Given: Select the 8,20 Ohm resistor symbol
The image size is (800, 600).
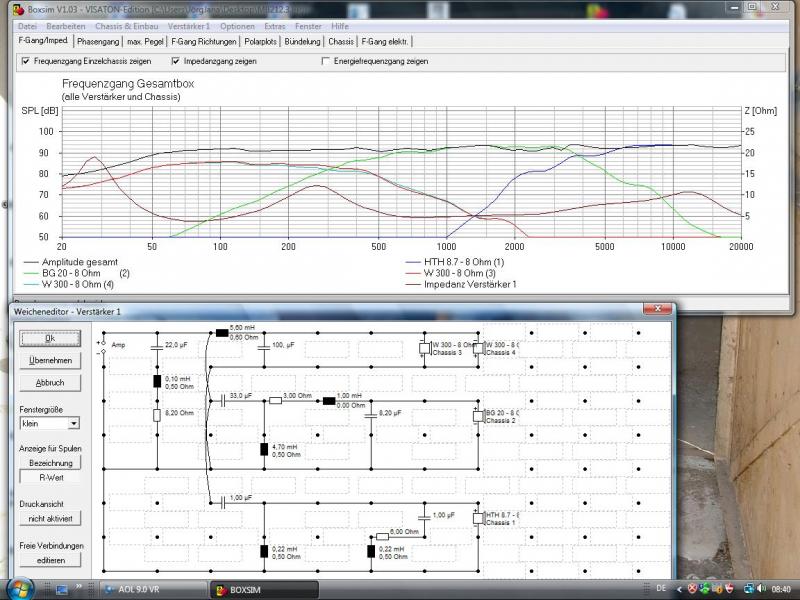Looking at the screenshot, I should tap(157, 415).
